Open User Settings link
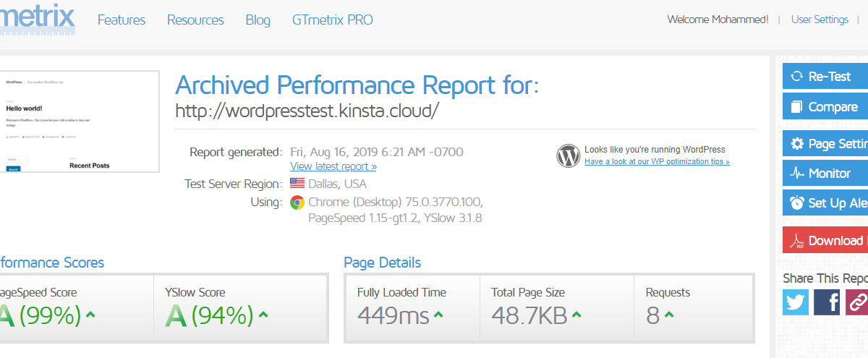This screenshot has width=868, height=358. tap(820, 20)
